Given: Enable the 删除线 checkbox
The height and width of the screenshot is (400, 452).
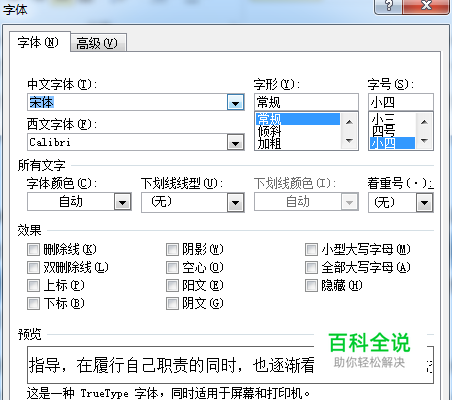Looking at the screenshot, I should tap(33, 249).
